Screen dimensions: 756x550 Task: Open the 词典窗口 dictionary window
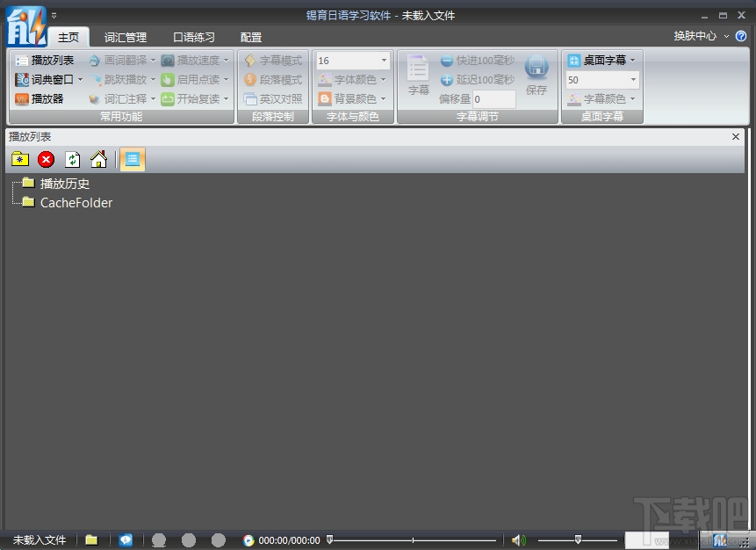tap(45, 80)
